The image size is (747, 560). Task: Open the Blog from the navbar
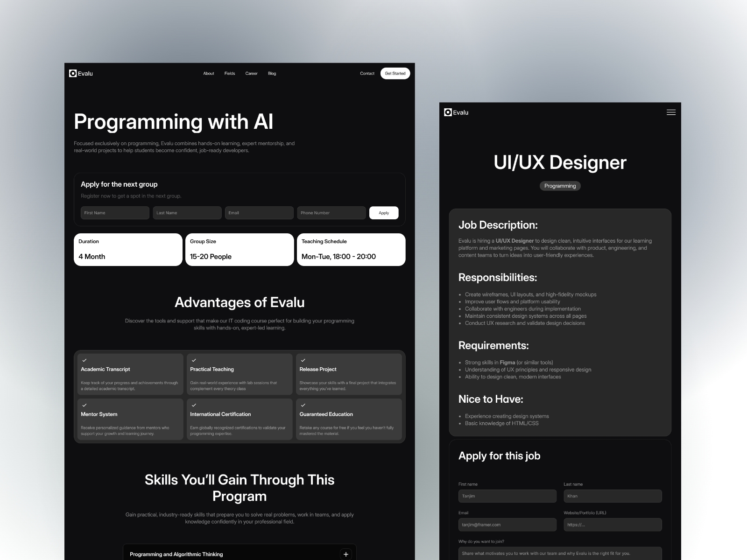click(x=272, y=73)
